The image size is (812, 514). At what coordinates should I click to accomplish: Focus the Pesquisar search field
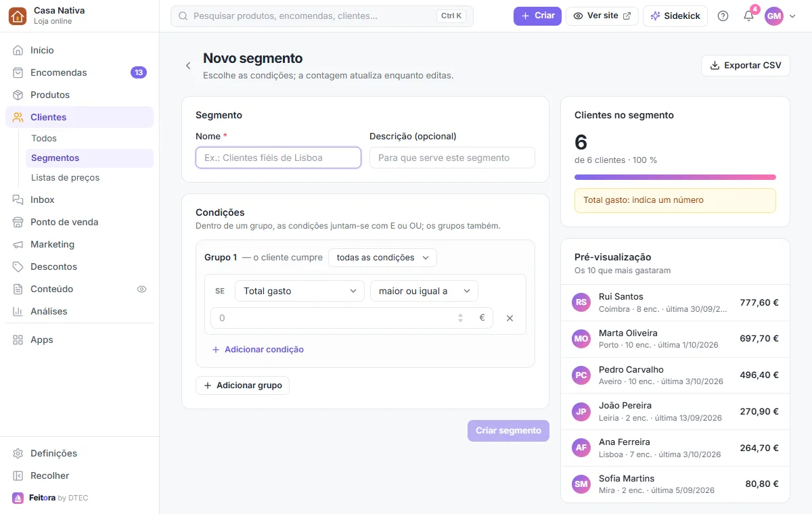click(x=322, y=16)
